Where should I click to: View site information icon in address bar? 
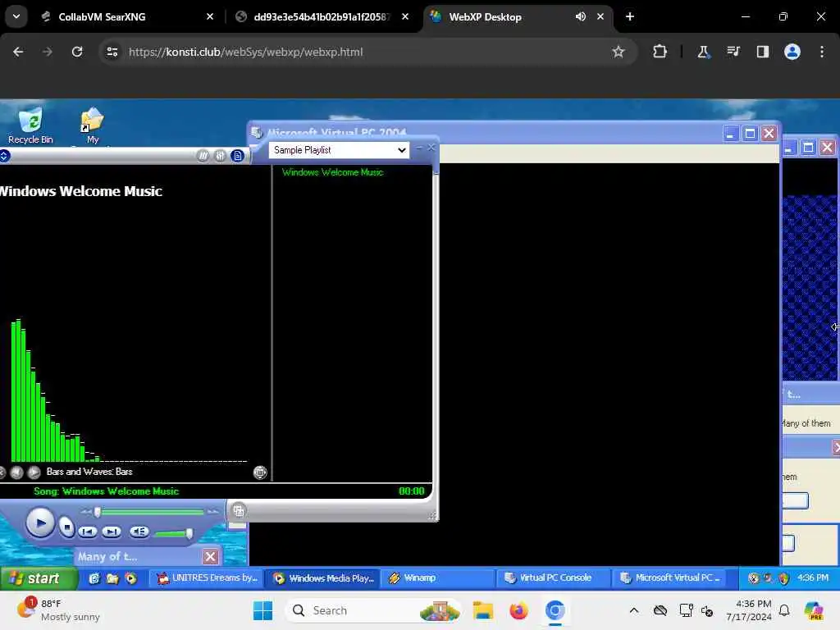click(x=112, y=52)
